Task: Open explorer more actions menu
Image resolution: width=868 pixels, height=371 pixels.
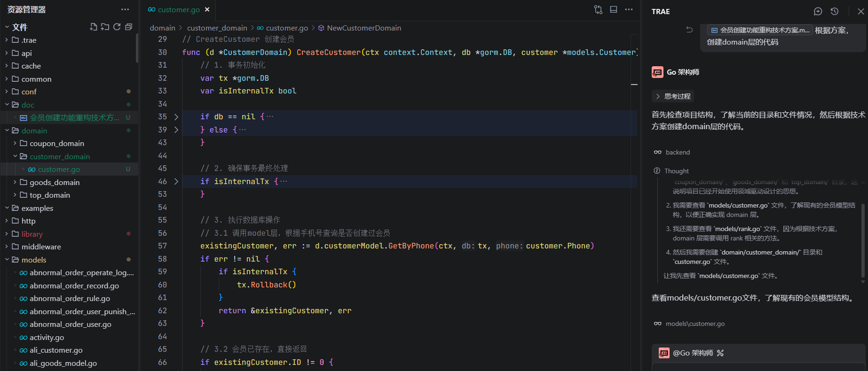Action: pos(125,9)
